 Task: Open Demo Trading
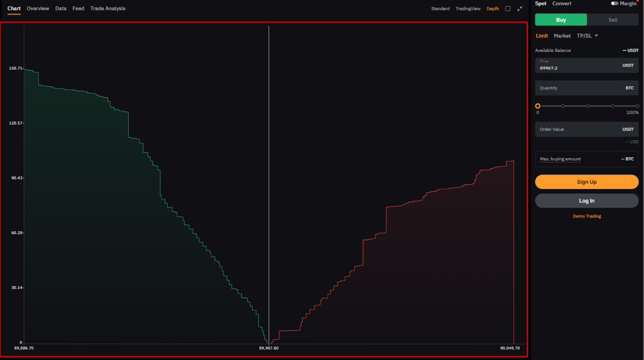pyautogui.click(x=587, y=216)
